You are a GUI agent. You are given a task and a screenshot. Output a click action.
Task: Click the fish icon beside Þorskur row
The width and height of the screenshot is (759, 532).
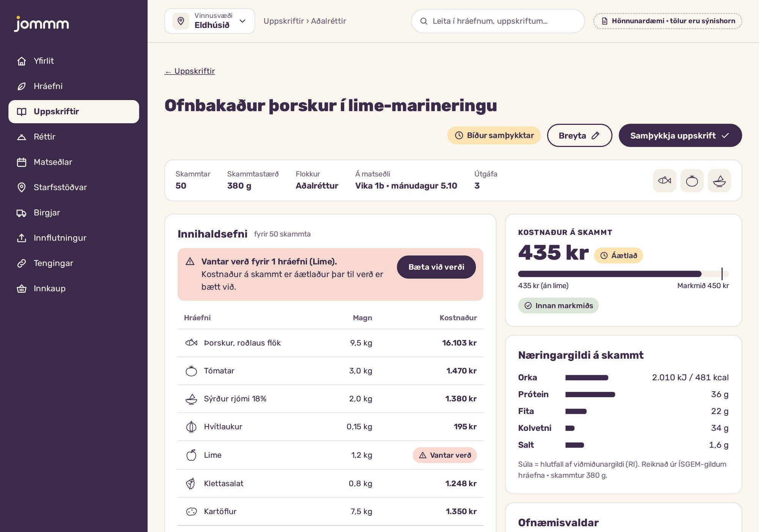[191, 343]
